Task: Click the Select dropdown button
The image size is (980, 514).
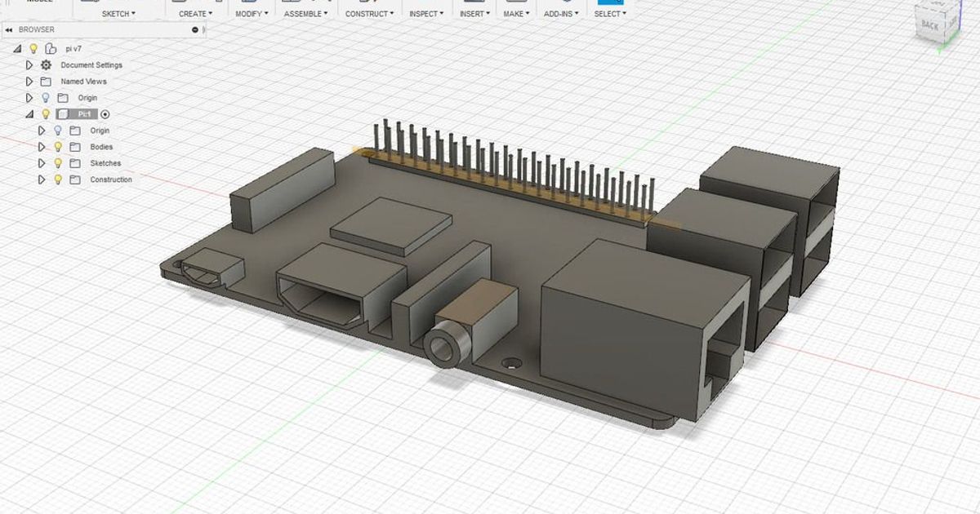Action: pyautogui.click(x=608, y=13)
